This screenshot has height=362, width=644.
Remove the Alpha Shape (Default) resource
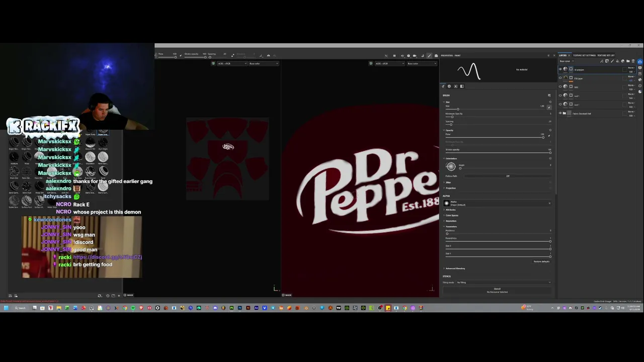pyautogui.click(x=549, y=203)
